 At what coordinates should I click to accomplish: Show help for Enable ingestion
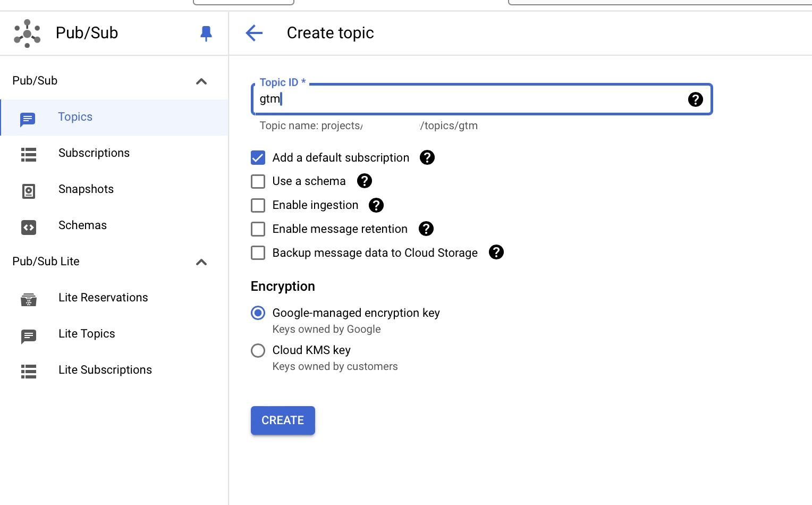coord(376,205)
